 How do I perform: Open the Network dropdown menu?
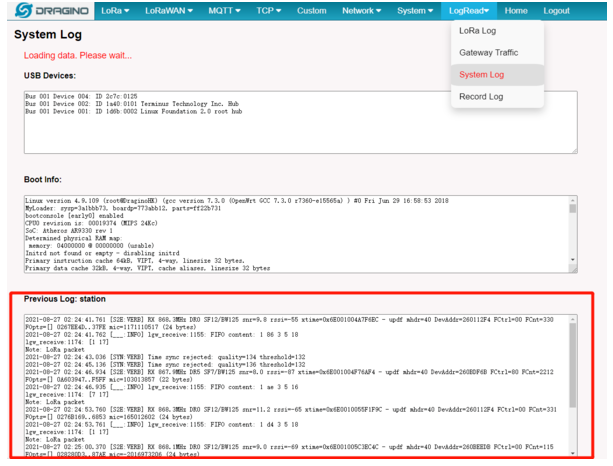click(x=361, y=11)
